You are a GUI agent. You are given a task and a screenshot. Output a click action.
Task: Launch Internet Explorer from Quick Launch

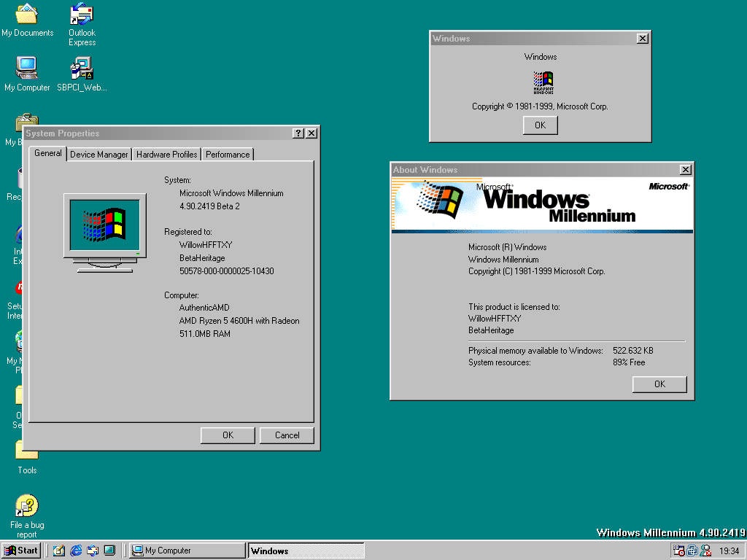[x=76, y=551]
